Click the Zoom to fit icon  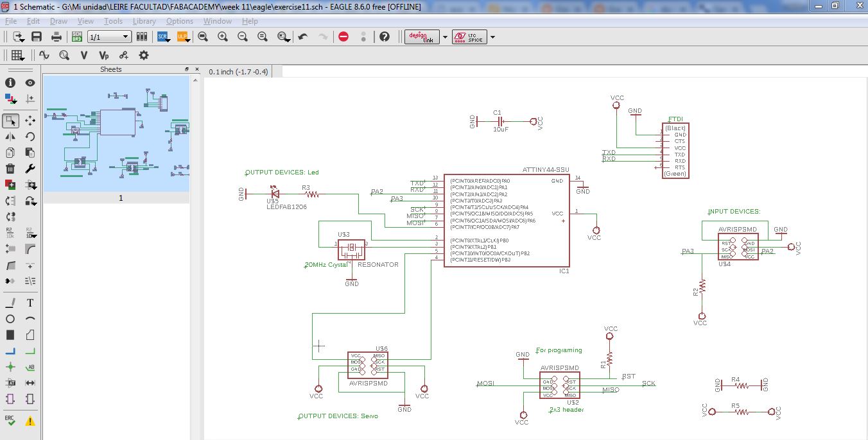coord(203,37)
